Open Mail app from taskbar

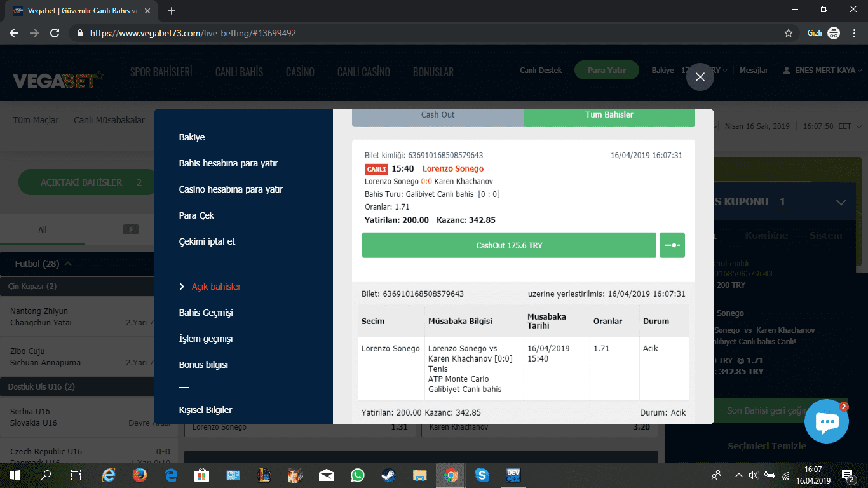[327, 475]
